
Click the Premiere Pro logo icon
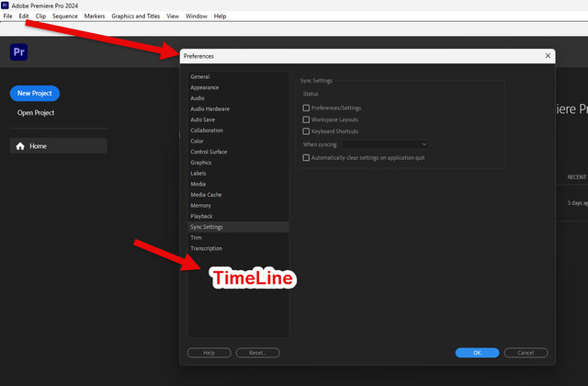pos(18,51)
